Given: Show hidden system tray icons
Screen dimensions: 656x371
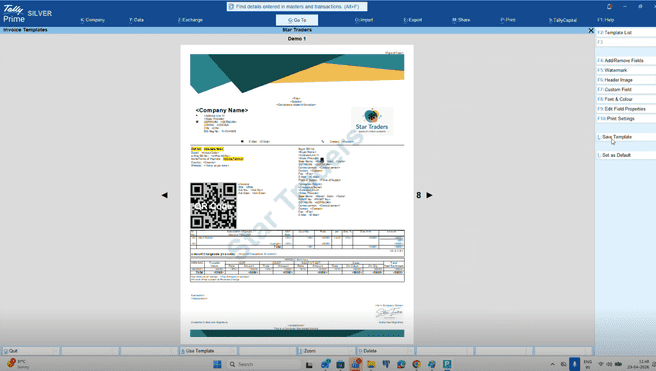Looking at the screenshot, I should coord(552,364).
